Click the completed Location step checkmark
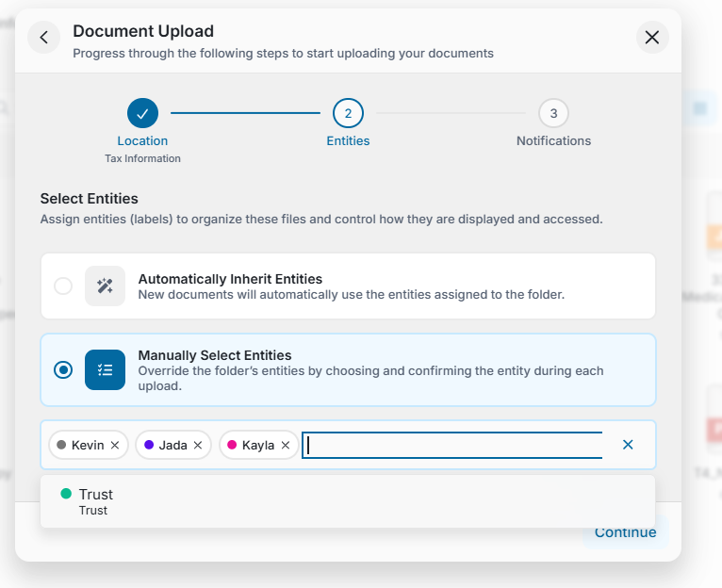The height and width of the screenshot is (588, 722). click(142, 113)
